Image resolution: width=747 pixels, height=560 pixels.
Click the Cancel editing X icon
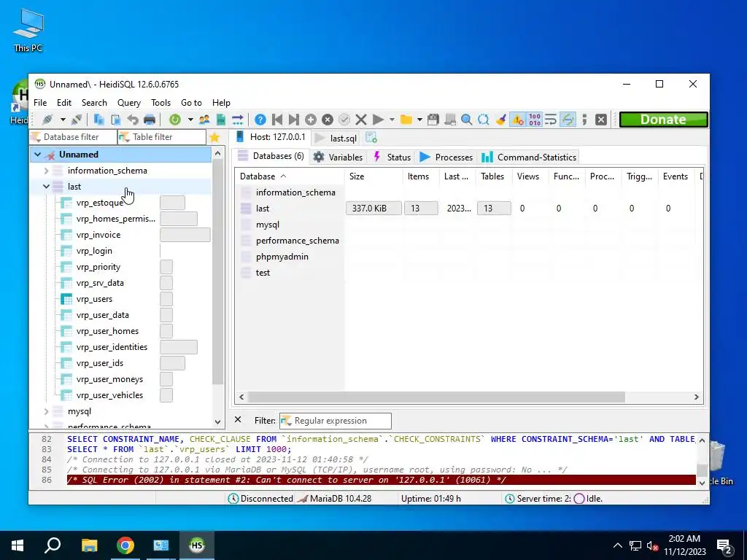tap(361, 120)
